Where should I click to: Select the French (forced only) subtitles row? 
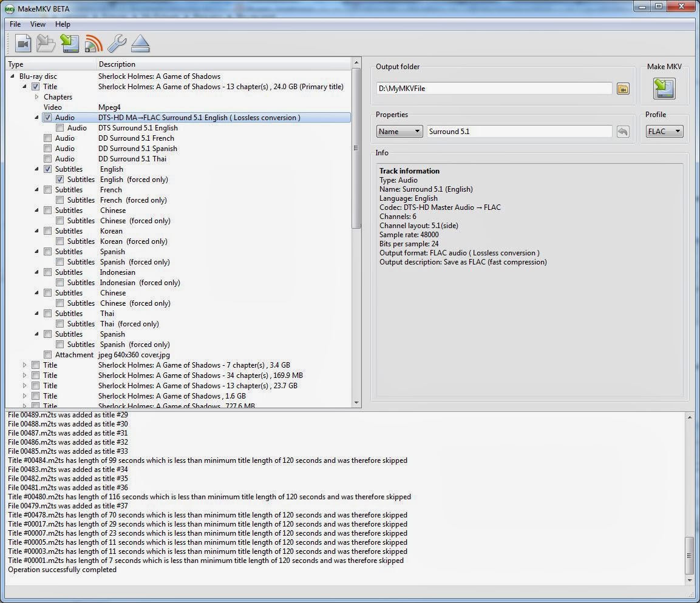click(x=178, y=200)
